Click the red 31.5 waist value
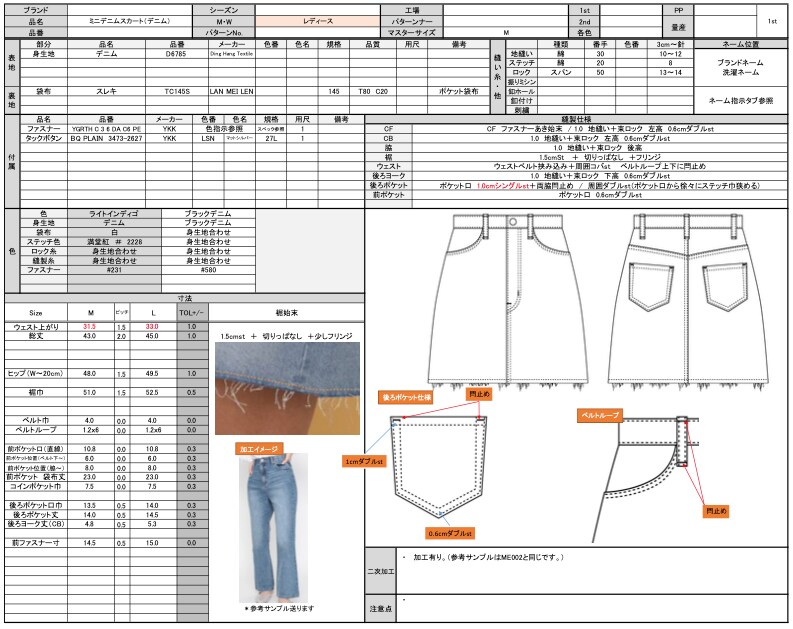Image resolution: width=793 pixels, height=629 pixels. click(90, 327)
